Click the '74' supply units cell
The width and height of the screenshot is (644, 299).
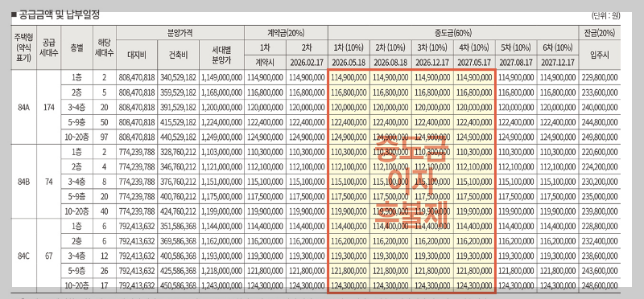[49, 182]
